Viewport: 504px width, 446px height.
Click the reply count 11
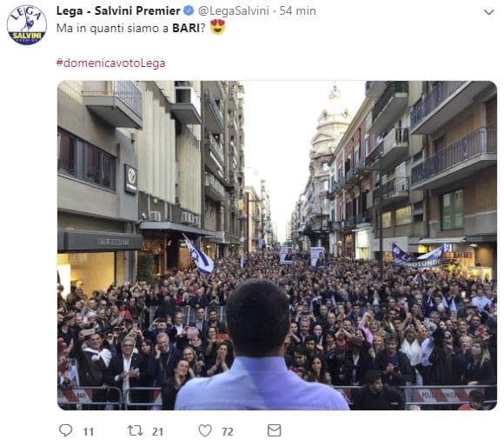[89, 431]
